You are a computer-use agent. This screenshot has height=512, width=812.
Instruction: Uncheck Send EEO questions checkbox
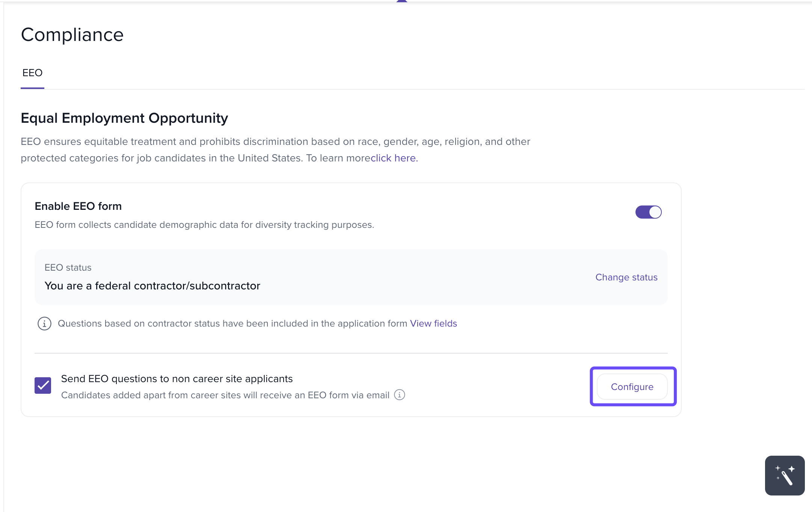(43, 386)
